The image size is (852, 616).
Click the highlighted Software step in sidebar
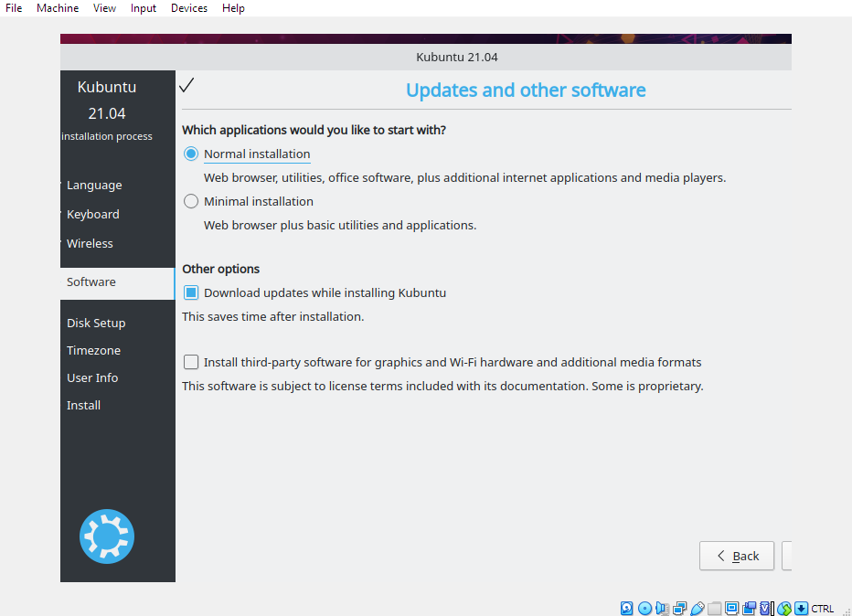(117, 282)
